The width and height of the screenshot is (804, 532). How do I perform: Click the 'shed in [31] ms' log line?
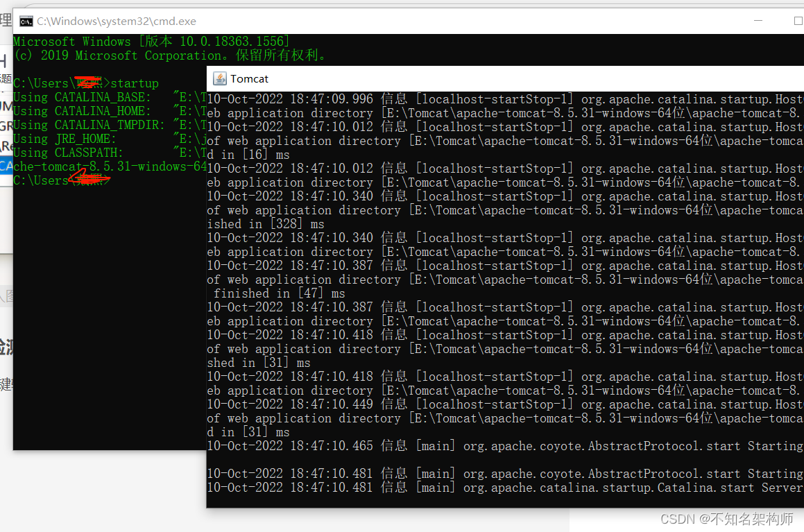pyautogui.click(x=259, y=363)
